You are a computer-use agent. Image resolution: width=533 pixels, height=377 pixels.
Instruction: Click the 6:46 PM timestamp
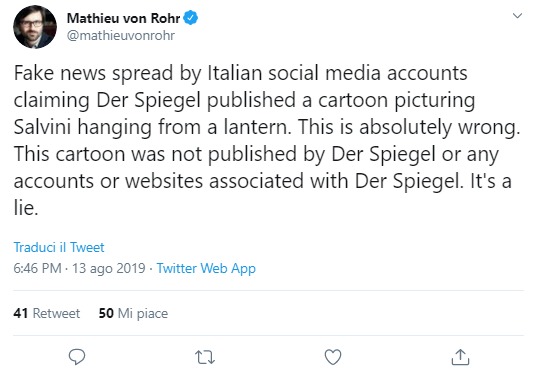pos(37,268)
